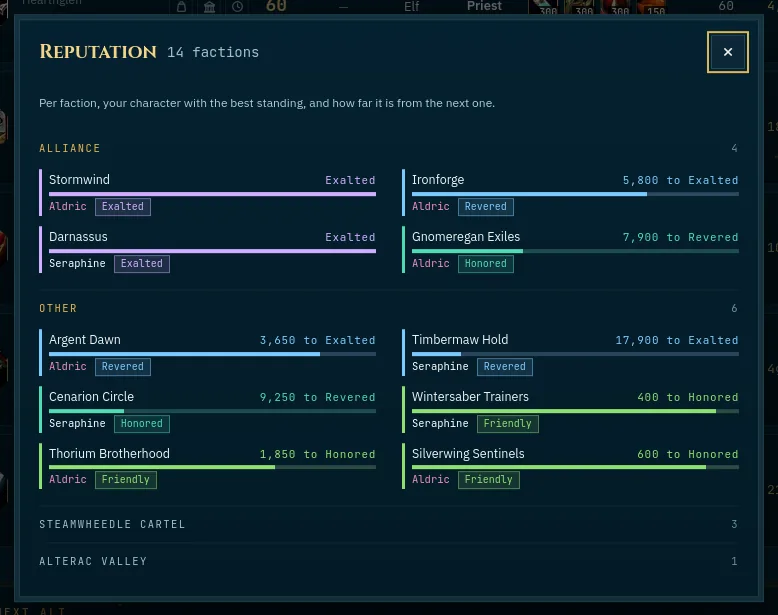Click Wintersaber Trainers progress bar
The image size is (778, 615).
pos(575,411)
